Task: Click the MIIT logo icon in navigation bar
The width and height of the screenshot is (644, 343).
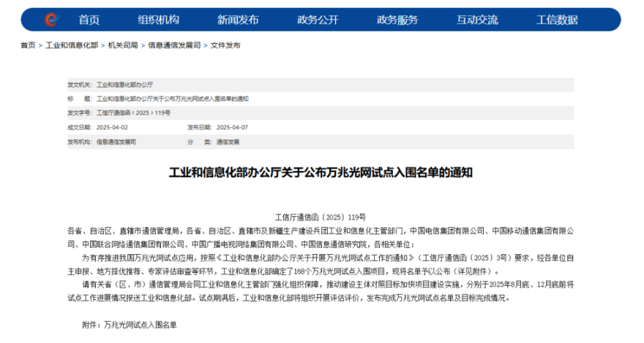Action: [x=52, y=19]
